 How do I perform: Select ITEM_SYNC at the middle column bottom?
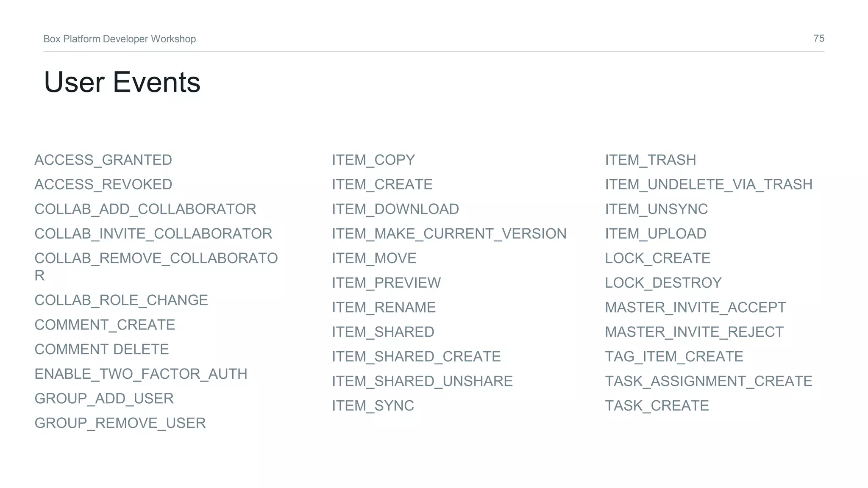click(373, 405)
